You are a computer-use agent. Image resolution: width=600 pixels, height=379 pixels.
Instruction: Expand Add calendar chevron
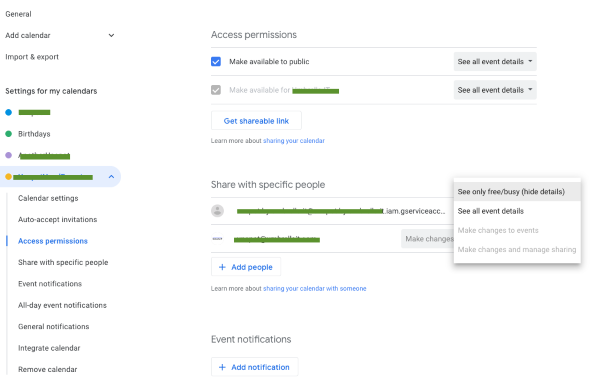(111, 36)
